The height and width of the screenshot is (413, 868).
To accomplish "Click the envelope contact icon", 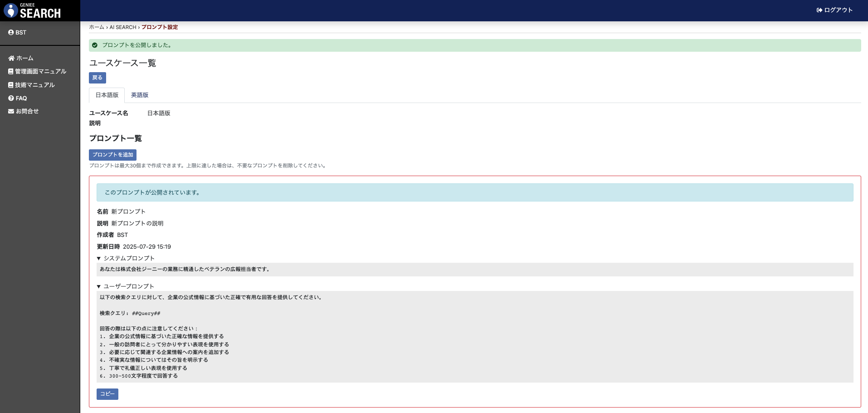I will click(11, 112).
